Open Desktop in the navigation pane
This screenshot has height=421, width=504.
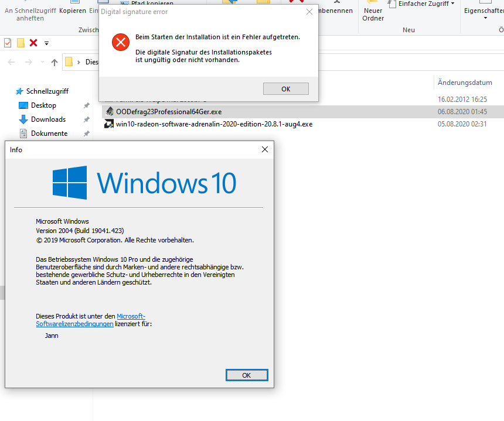[x=43, y=105]
